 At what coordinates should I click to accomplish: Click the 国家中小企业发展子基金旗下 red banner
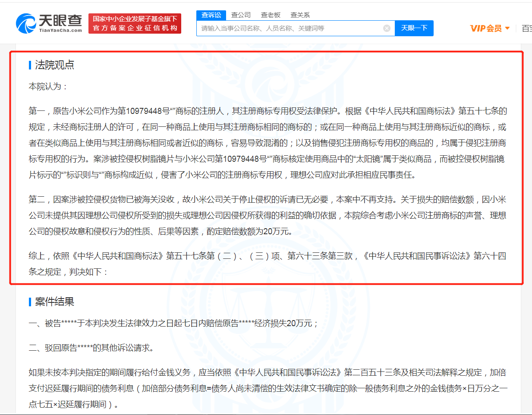point(135,23)
